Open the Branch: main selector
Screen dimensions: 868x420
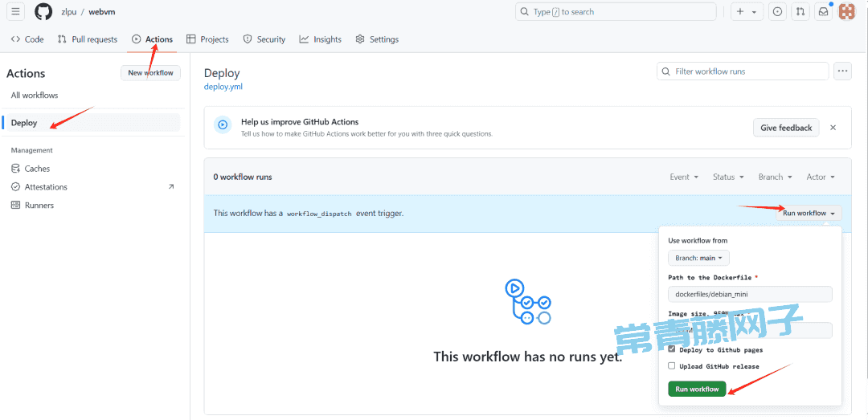698,258
